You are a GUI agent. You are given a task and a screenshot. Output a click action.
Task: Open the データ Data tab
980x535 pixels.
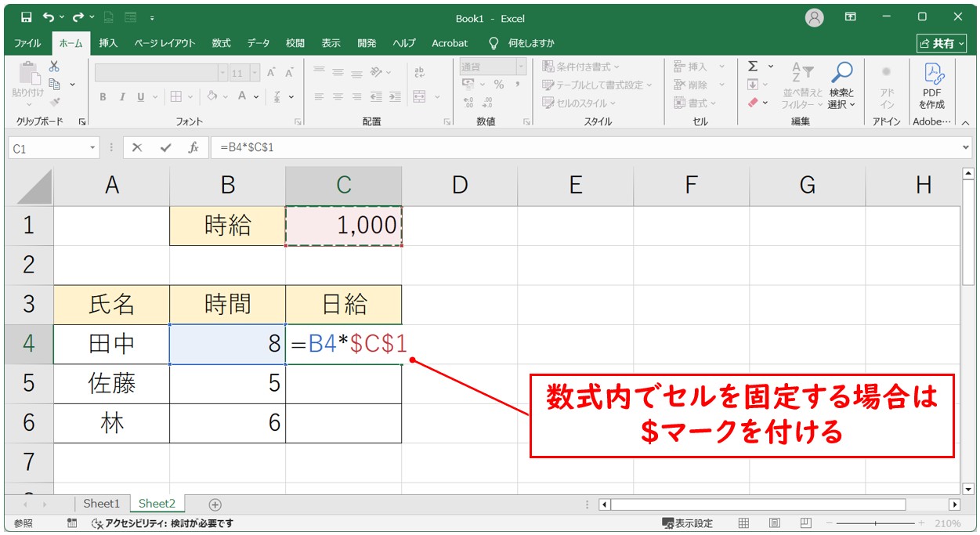258,43
